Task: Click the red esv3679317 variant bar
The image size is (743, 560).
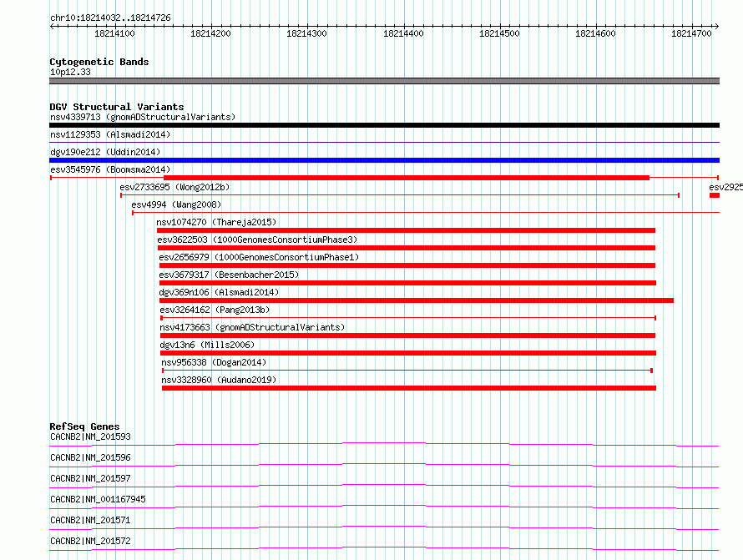Action: (x=408, y=283)
